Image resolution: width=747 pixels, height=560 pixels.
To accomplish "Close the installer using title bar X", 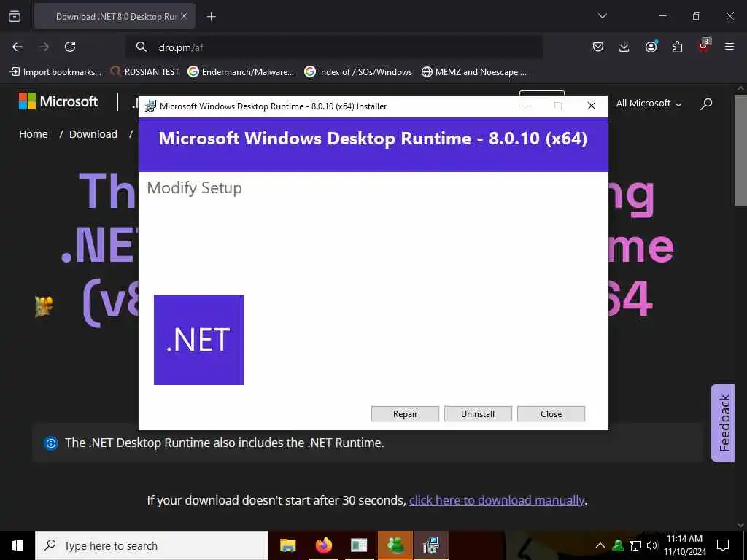I will point(591,106).
